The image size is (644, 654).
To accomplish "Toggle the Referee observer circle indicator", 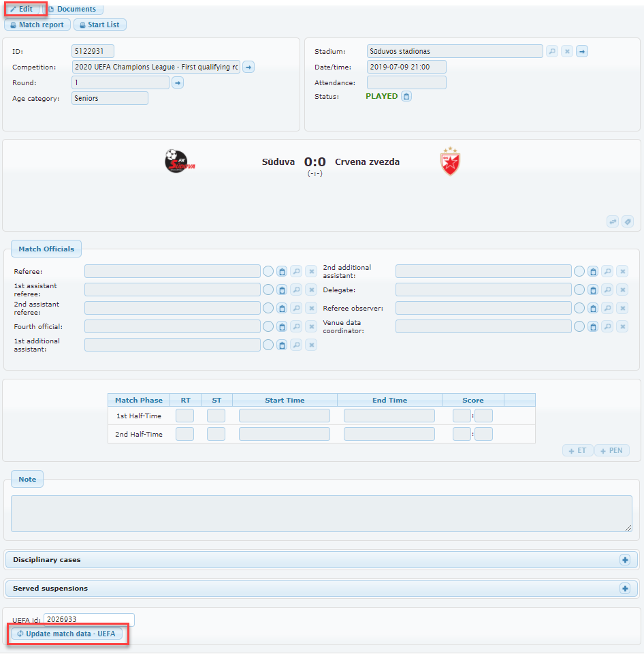I will point(579,308).
